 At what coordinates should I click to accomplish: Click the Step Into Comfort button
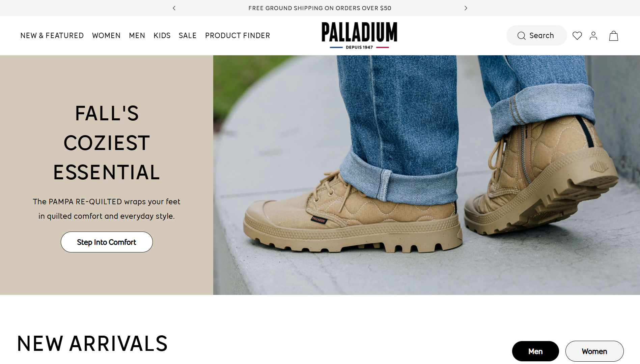[x=107, y=242]
